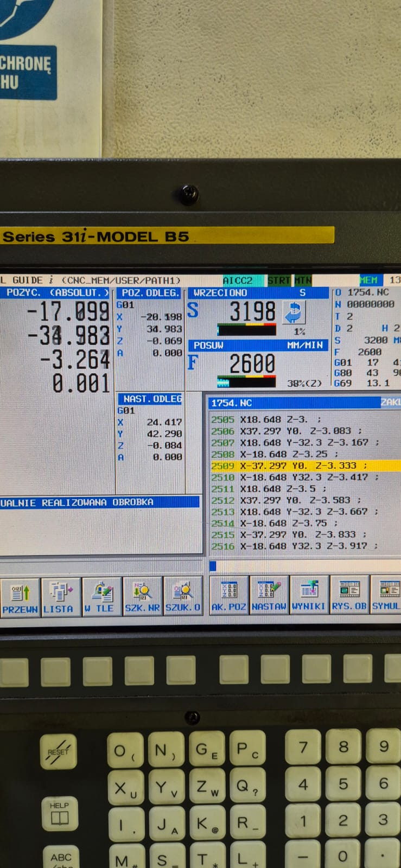Image resolution: width=401 pixels, height=868 pixels.
Task: Click absolute position value -17.099
Action: [68, 312]
